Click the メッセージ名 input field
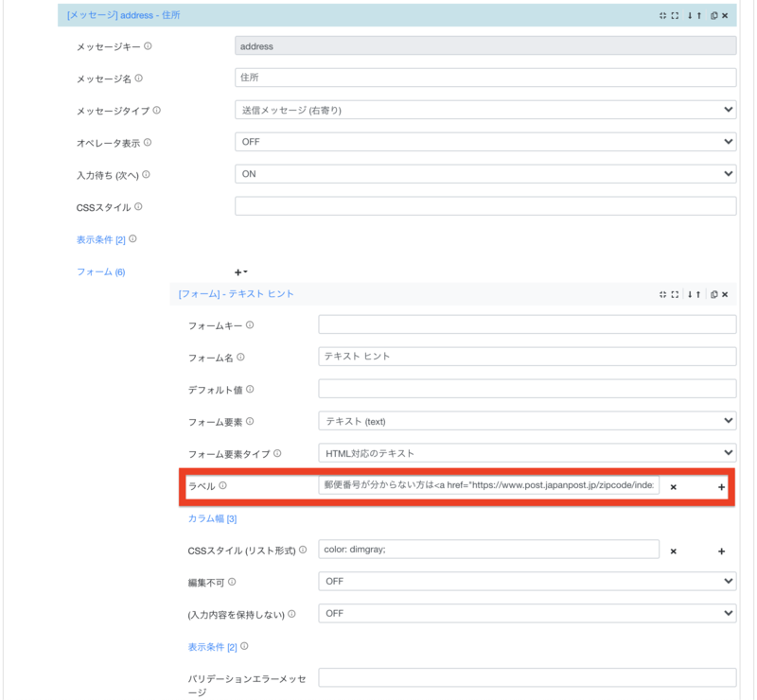757x700 pixels. click(483, 77)
